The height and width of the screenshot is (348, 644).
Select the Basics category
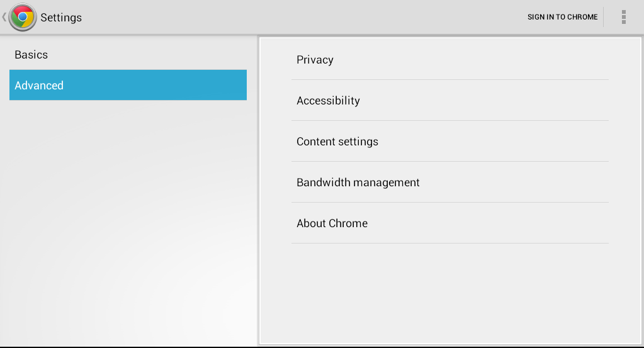[x=128, y=55]
